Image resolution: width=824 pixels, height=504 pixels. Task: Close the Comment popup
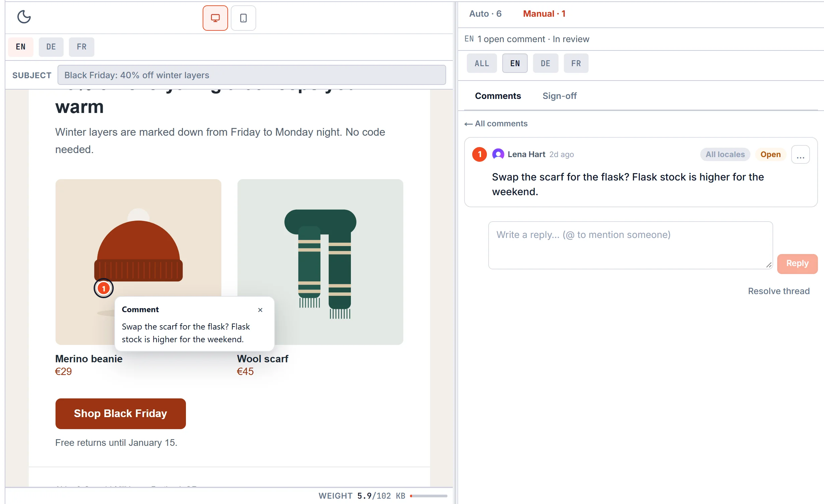point(260,310)
